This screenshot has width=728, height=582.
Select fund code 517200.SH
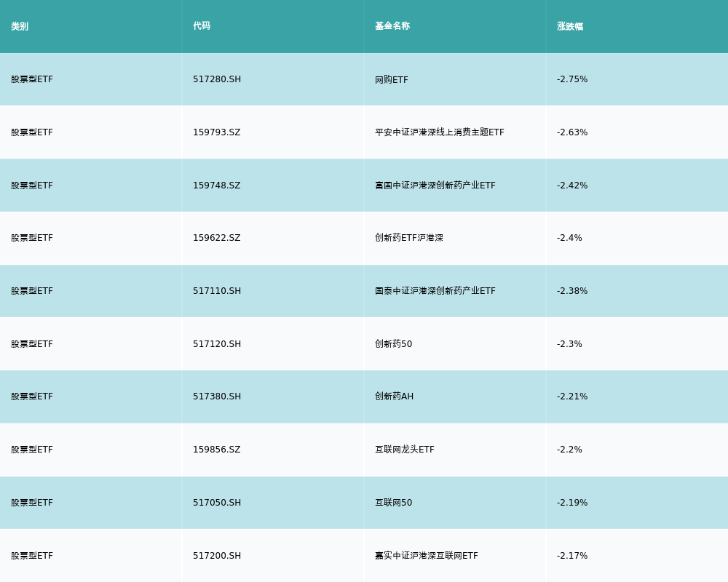click(x=217, y=556)
